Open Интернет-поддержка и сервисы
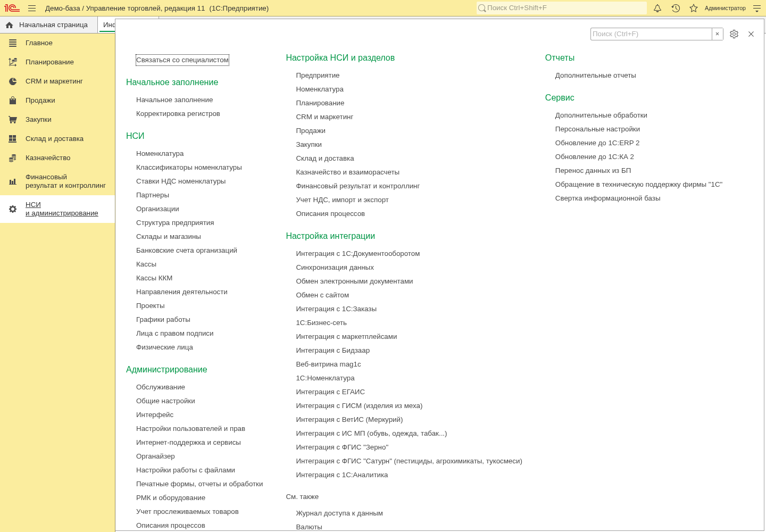This screenshot has width=766, height=532. [x=188, y=443]
